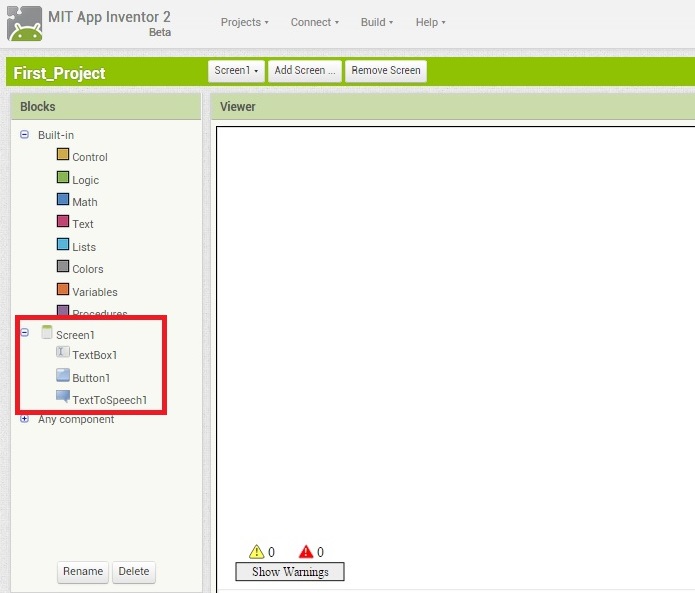Image resolution: width=695 pixels, height=593 pixels.
Task: Click the Procedures blocks purple icon
Action: point(63,310)
